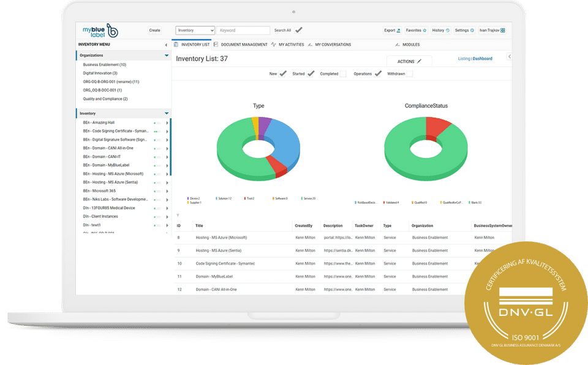Check the Withdrawn status filter
Image resolution: width=588 pixels, height=365 pixels.
(410, 74)
